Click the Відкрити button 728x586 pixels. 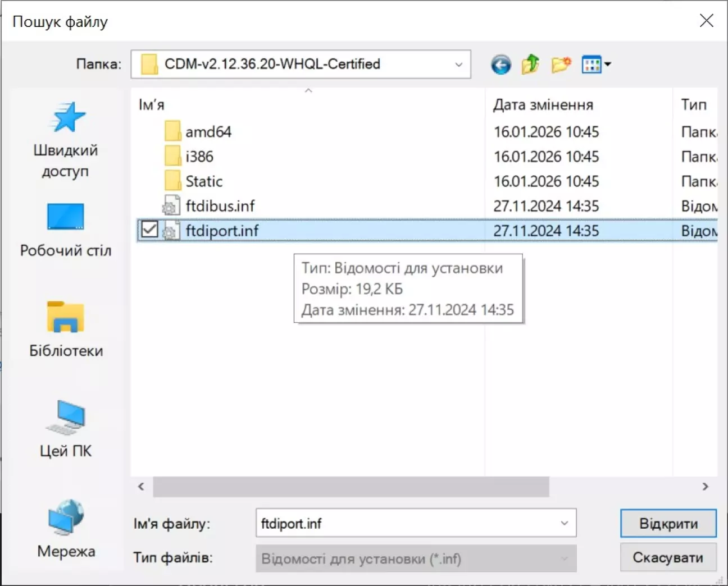coord(668,523)
